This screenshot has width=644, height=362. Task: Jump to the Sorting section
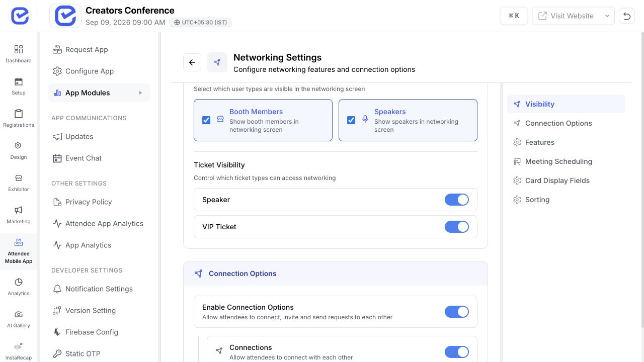tap(566, 200)
